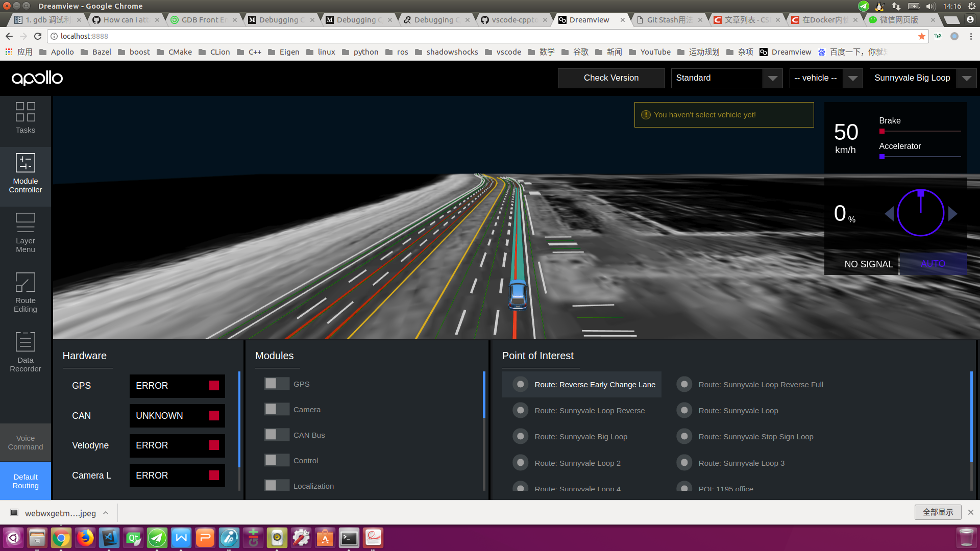Open the vehicle selection dropdown
The width and height of the screenshot is (980, 551).
coord(826,78)
